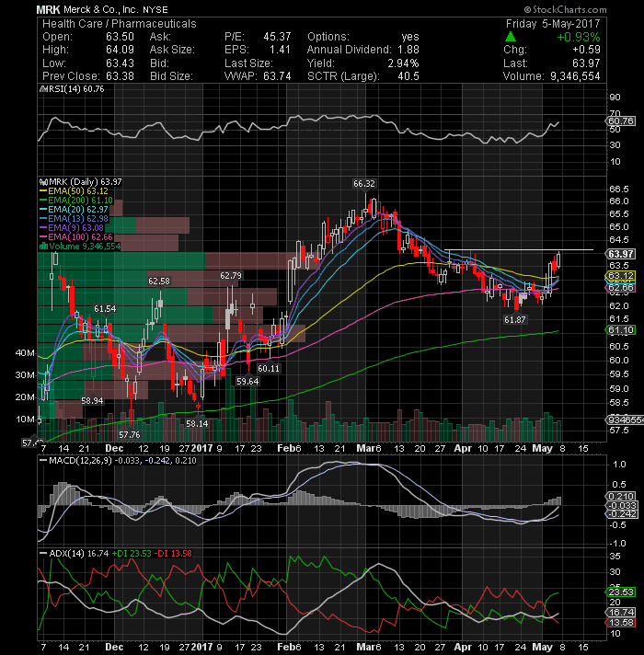Click the yellow EMA(50) legend line marker

click(x=43, y=191)
